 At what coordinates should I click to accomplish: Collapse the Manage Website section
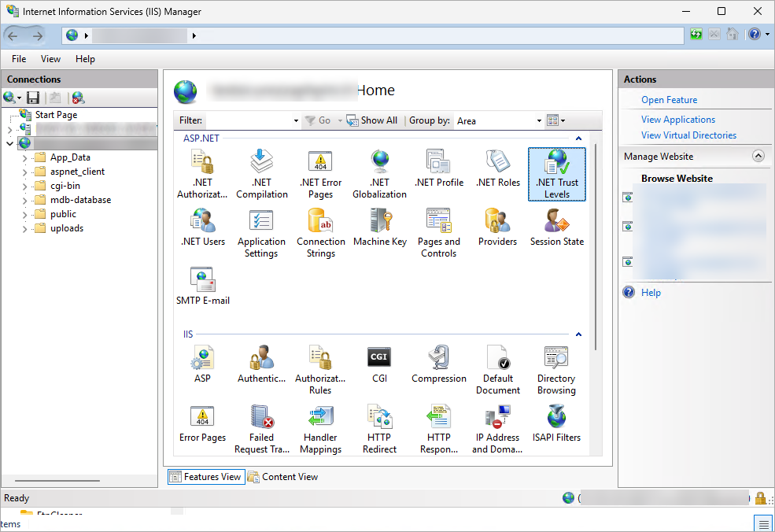(x=758, y=157)
